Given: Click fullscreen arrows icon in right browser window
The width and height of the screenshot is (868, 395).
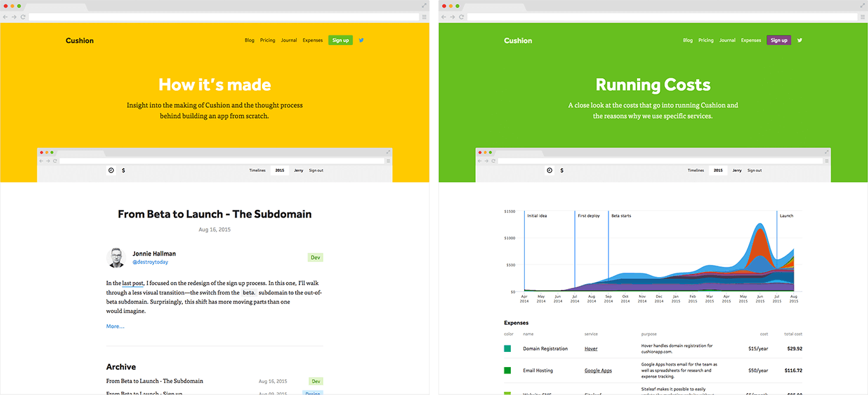Looking at the screenshot, I should (862, 5).
